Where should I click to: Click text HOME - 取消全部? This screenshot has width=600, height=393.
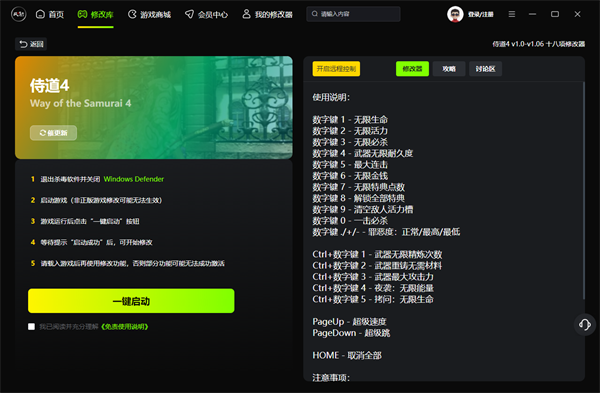[x=347, y=355]
